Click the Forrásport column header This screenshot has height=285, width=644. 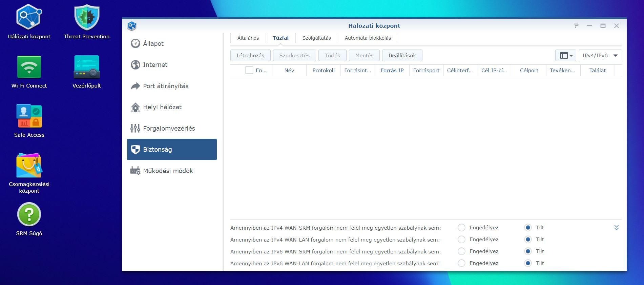coord(426,70)
